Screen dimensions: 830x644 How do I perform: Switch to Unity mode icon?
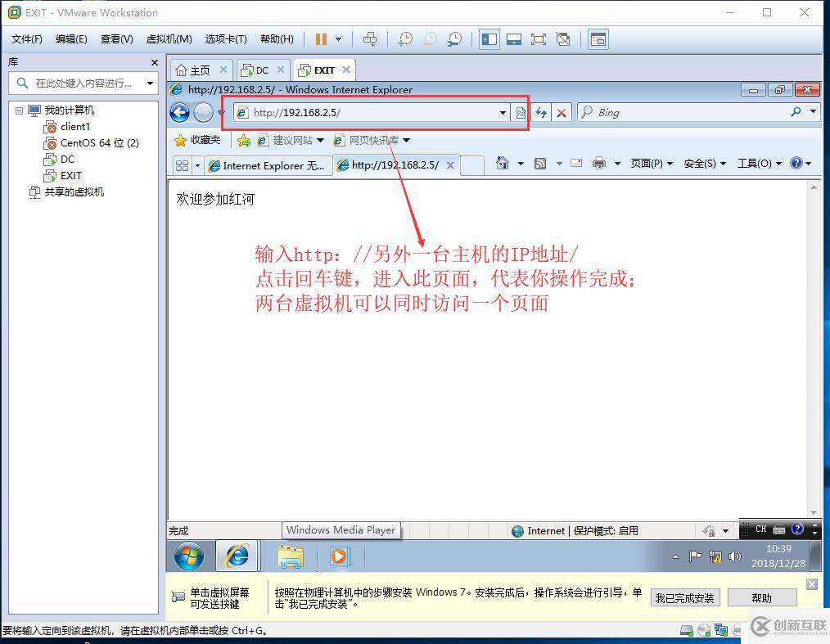pos(563,39)
